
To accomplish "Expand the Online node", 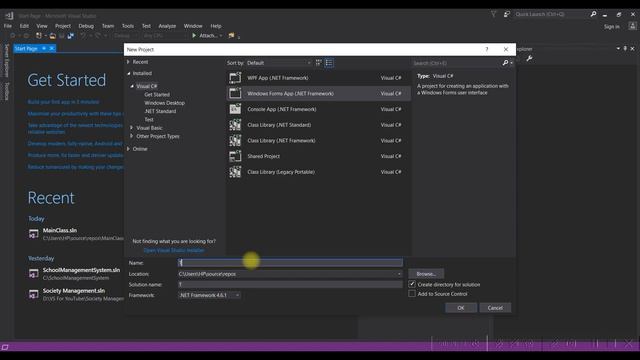I will click(x=128, y=149).
